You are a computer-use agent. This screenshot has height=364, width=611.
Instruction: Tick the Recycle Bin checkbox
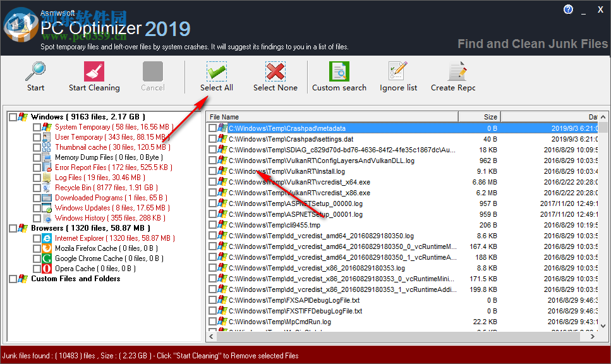[36, 187]
